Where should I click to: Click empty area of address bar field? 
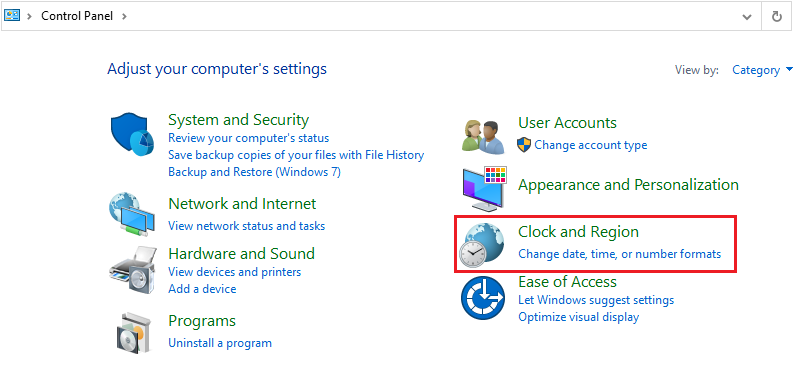coord(430,16)
